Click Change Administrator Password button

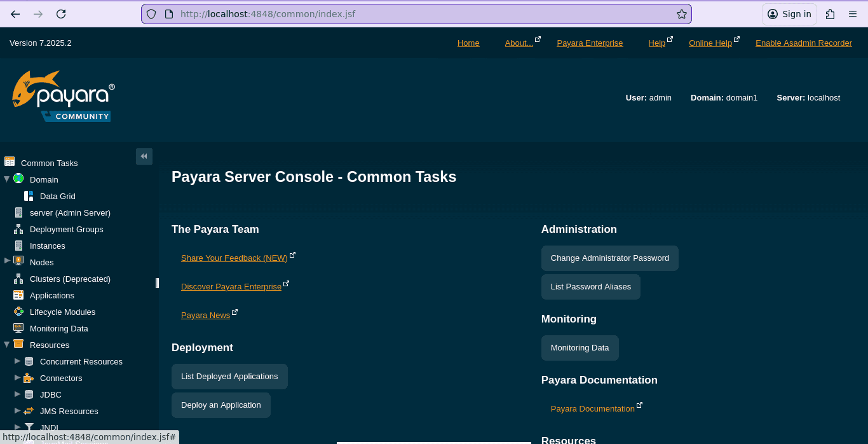point(609,258)
